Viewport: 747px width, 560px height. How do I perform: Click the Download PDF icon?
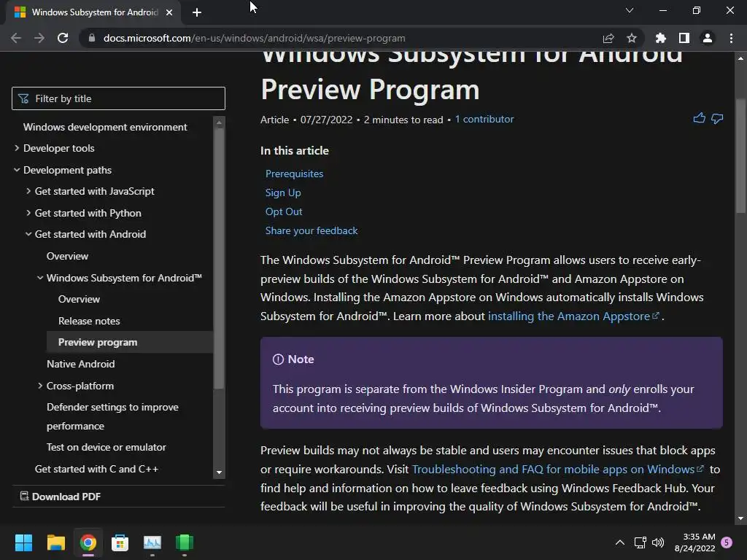[24, 496]
